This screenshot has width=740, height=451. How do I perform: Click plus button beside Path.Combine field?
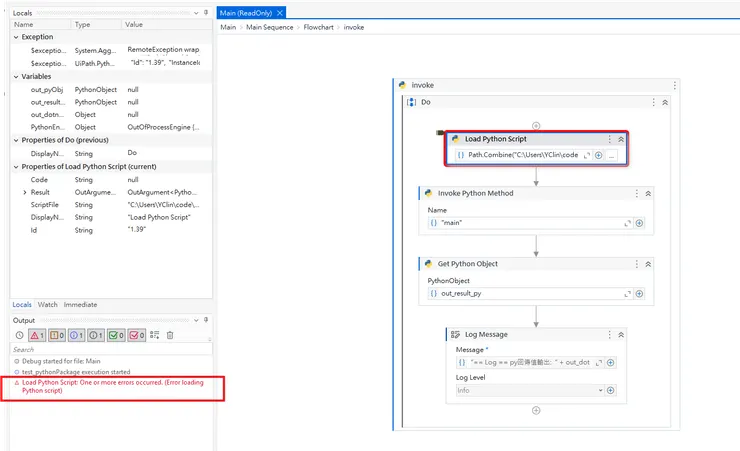[x=598, y=155]
